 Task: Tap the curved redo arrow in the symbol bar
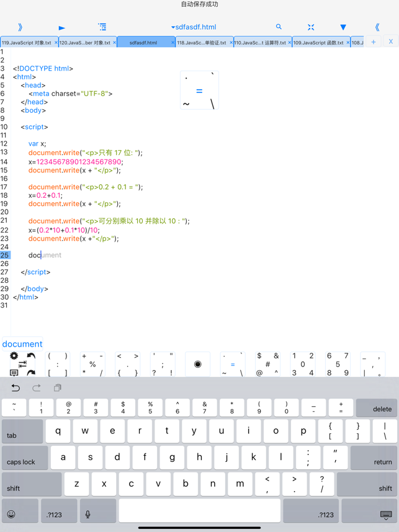pyautogui.click(x=31, y=373)
